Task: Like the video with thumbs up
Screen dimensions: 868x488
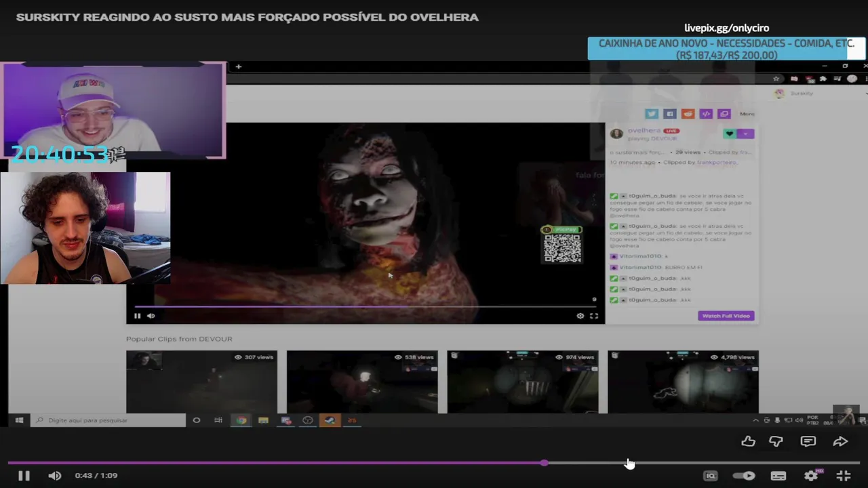Action: coord(748,441)
